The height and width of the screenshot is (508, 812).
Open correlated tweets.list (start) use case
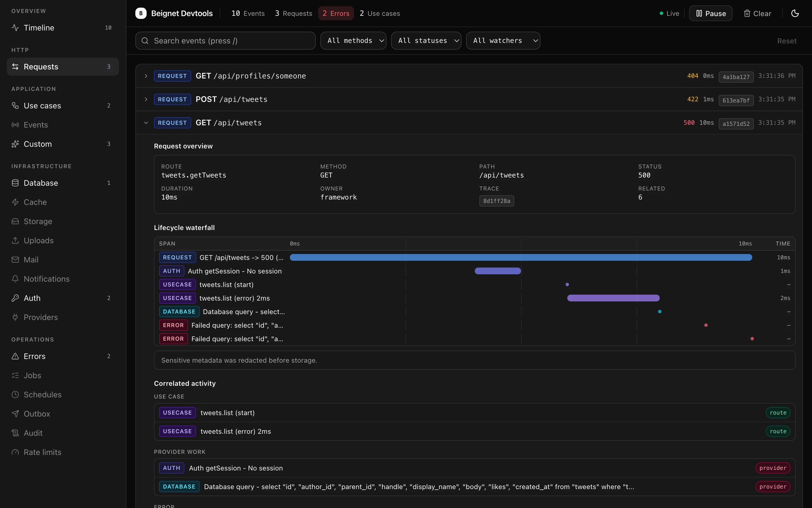tap(475, 413)
